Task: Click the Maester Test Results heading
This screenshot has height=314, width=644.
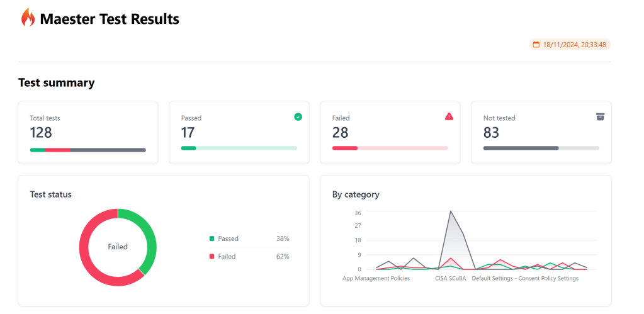Action: (109, 19)
